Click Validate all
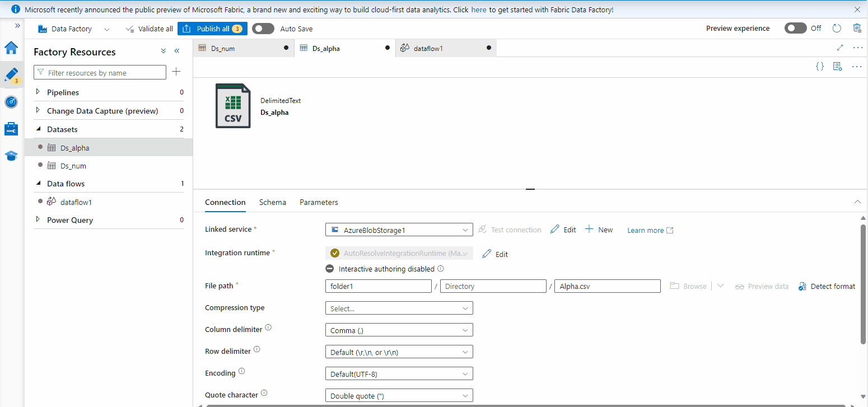Image resolution: width=868 pixels, height=407 pixels. pyautogui.click(x=150, y=29)
